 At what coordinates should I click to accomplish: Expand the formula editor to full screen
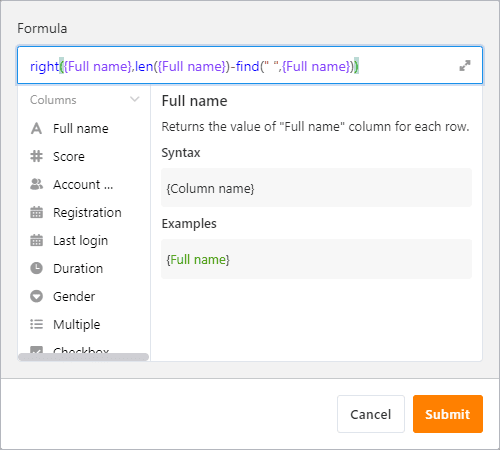[465, 66]
